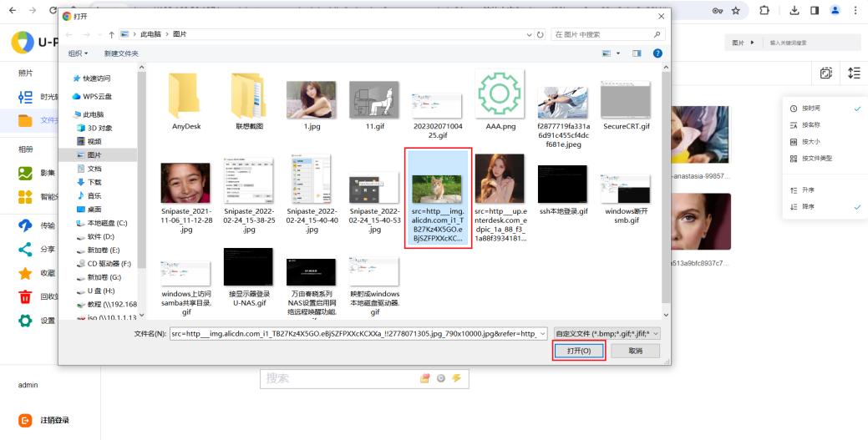Image resolution: width=868 pixels, height=440 pixels.
Task: Click the sort order icon in U-NAS toolbar
Action: click(854, 73)
